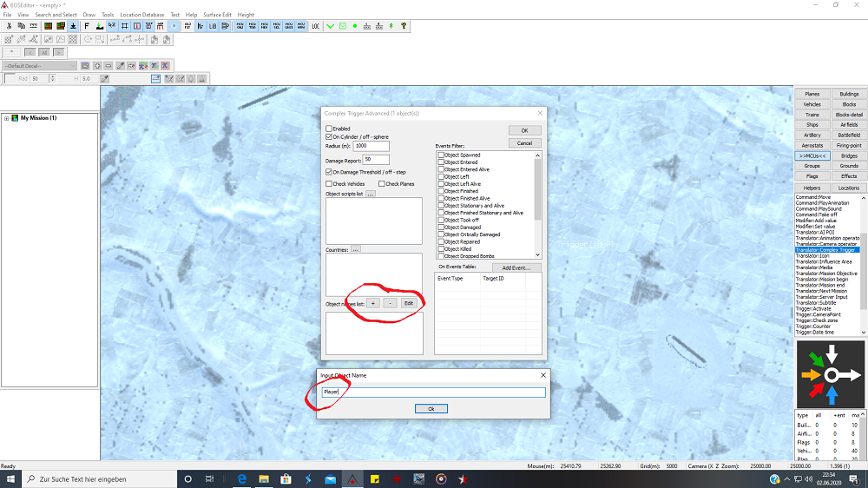Click the grid hash toolbar icon
Screen dimensions: 868x488
(125, 26)
